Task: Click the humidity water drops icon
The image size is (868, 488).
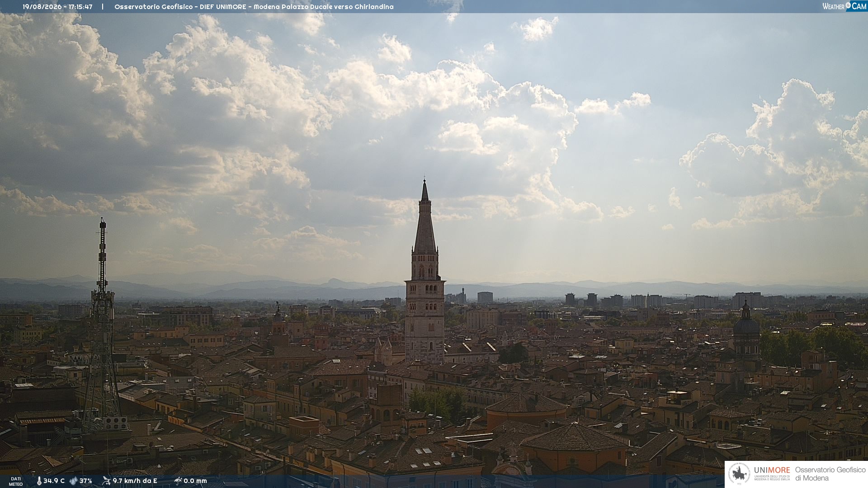Action: [x=73, y=481]
